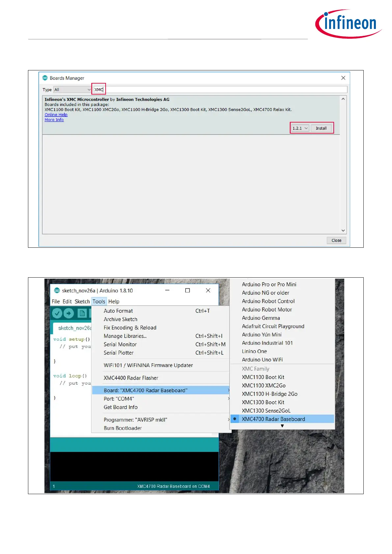Open the Edit menu
Screen dimensions: 392x554
coord(67,301)
